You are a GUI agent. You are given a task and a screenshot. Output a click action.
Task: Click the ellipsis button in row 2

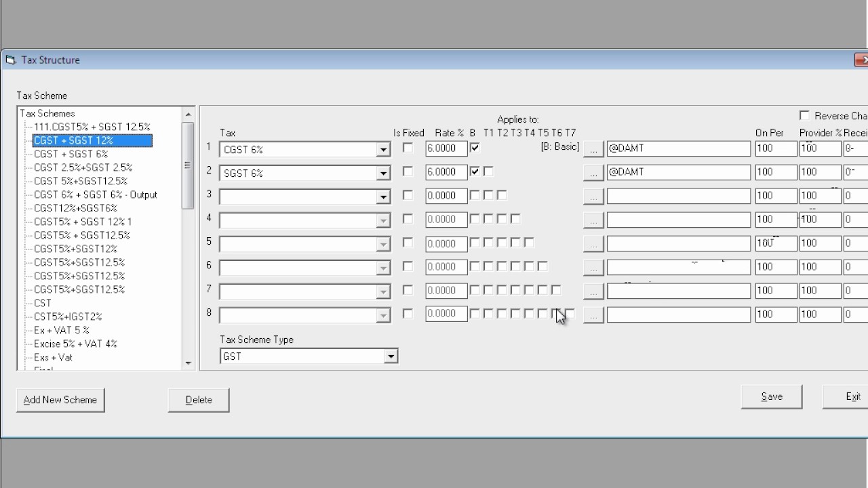pos(593,173)
